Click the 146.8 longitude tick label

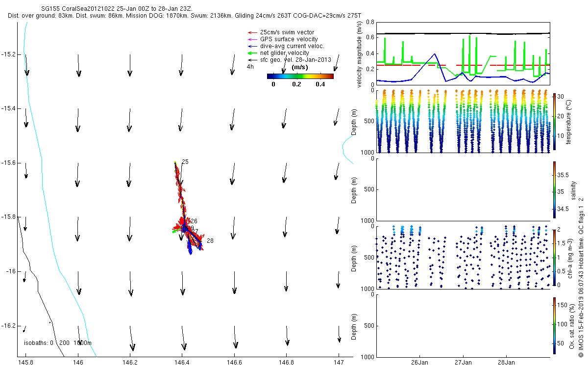coord(287,362)
